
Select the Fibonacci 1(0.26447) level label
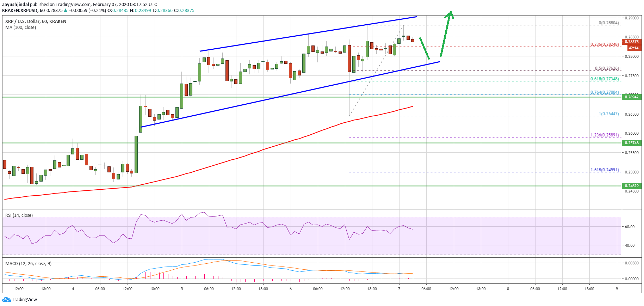click(609, 114)
